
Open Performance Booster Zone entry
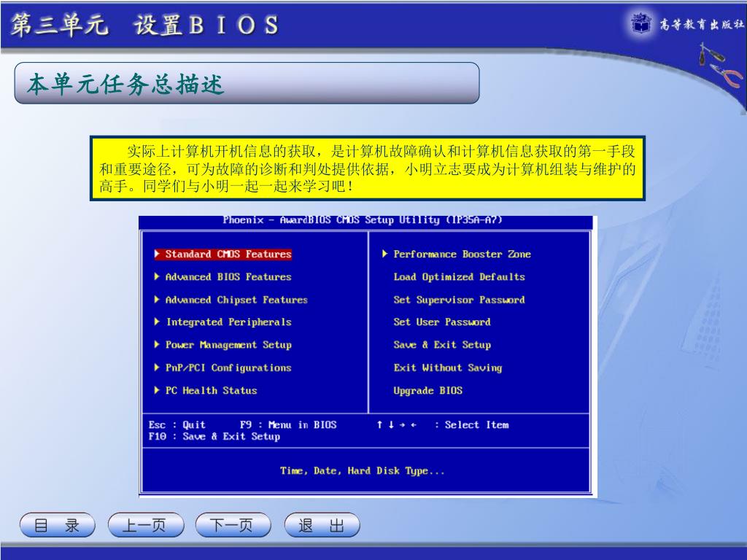[x=462, y=254]
